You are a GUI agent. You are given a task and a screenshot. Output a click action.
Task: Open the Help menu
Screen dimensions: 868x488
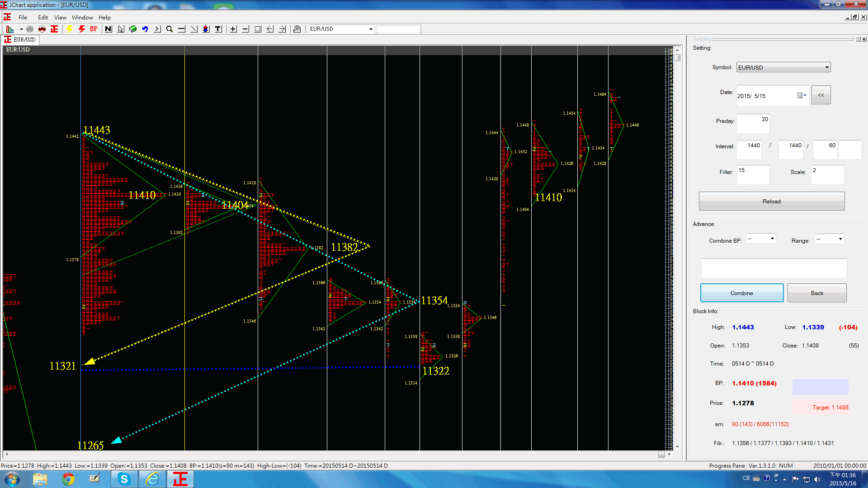click(104, 18)
